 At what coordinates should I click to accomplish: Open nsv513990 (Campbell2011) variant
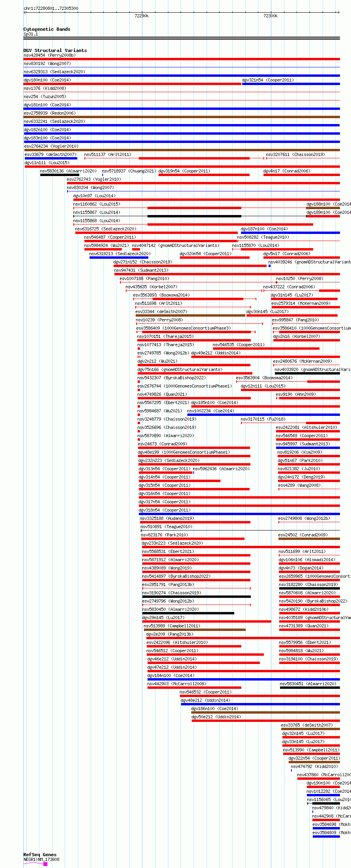(311, 750)
